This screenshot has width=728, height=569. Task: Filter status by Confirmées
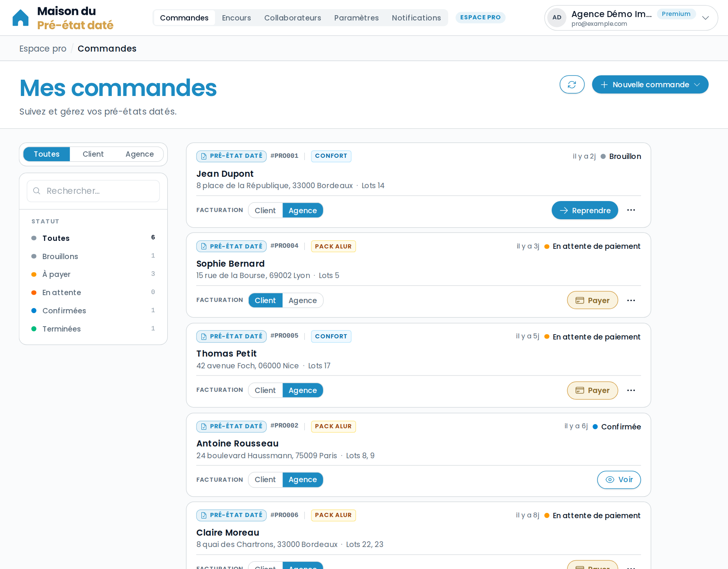point(93,311)
